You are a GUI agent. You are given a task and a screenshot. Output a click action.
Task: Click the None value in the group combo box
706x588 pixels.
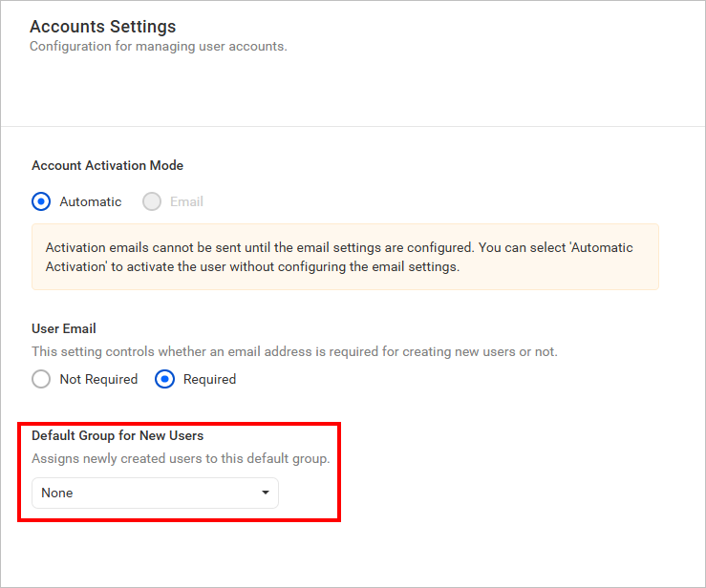point(57,493)
